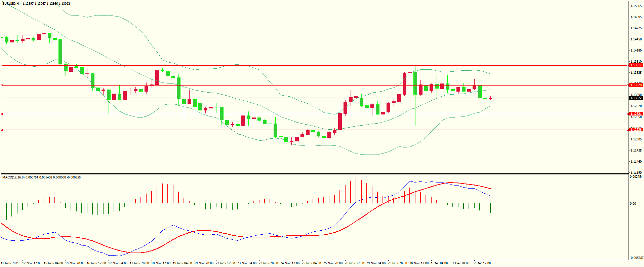Image resolution: width=644 pixels, height=267 pixels.
Task: Click the 25 Nov 20:00 time label
Action: [x=333, y=263]
